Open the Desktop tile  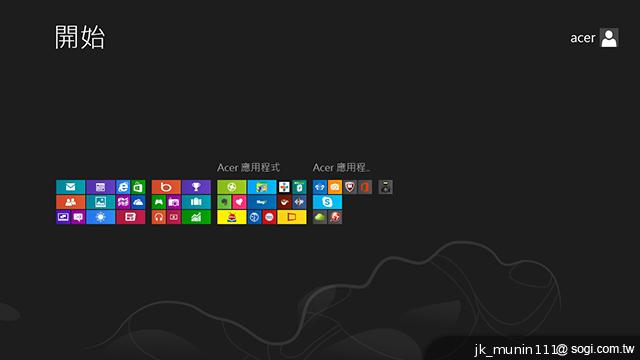(63, 217)
